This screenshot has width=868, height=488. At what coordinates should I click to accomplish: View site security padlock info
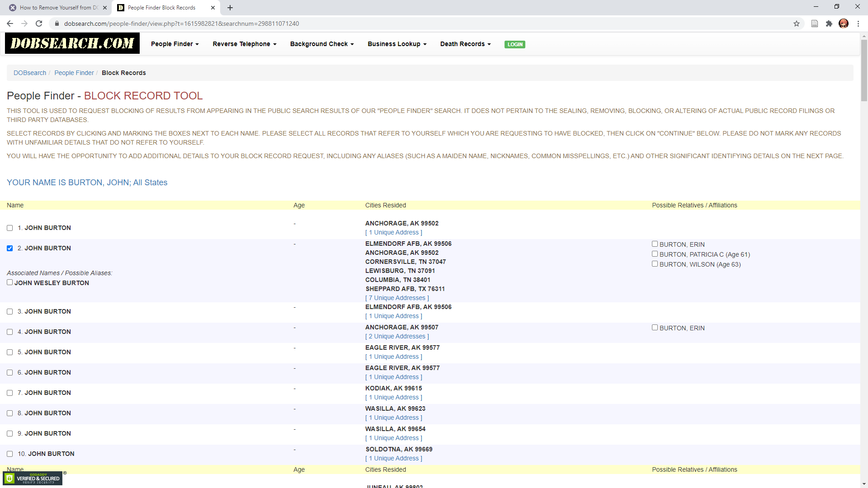tap(57, 23)
